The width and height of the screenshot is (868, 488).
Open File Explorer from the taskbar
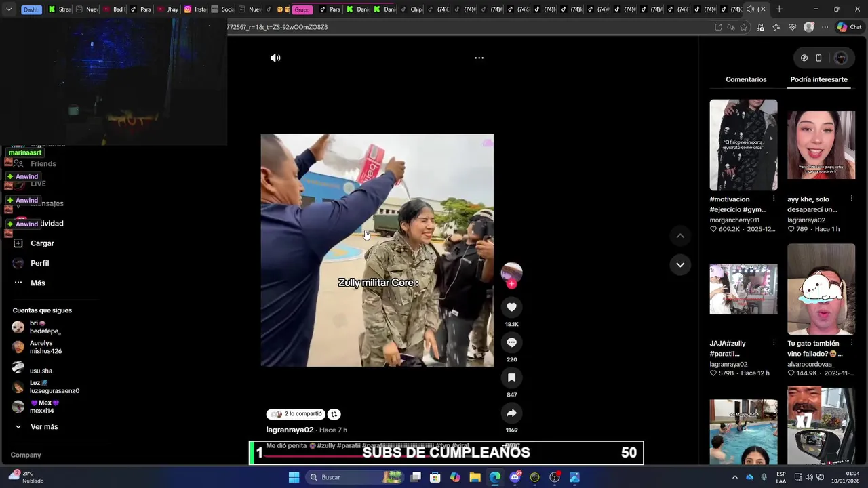(475, 477)
